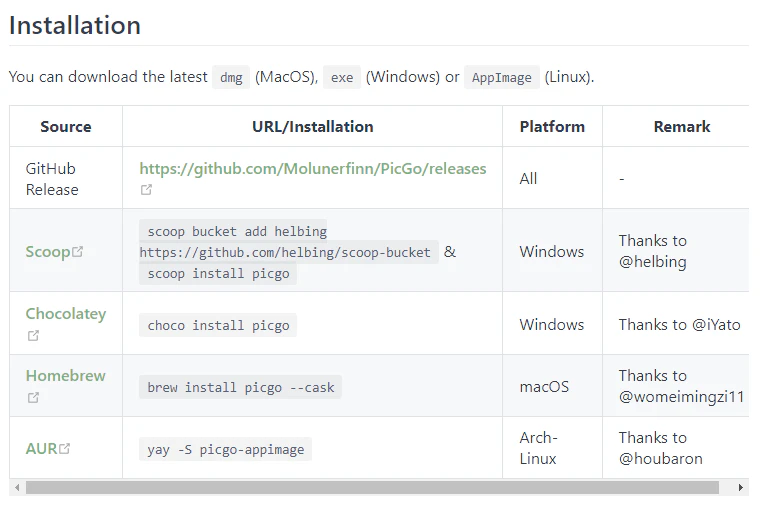This screenshot has width=776, height=512.
Task: Click the 'AppImage' inline code label
Action: point(501,77)
